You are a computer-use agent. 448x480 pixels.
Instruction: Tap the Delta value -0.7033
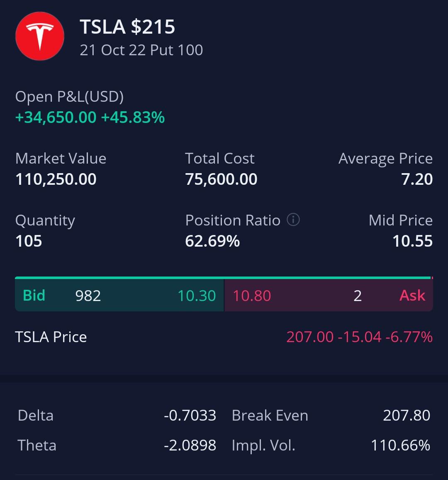click(190, 415)
